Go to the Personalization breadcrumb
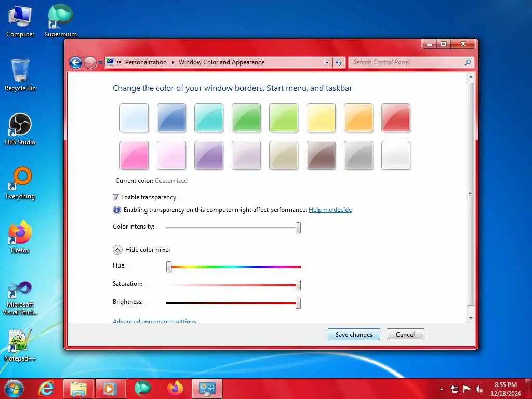 tap(146, 62)
